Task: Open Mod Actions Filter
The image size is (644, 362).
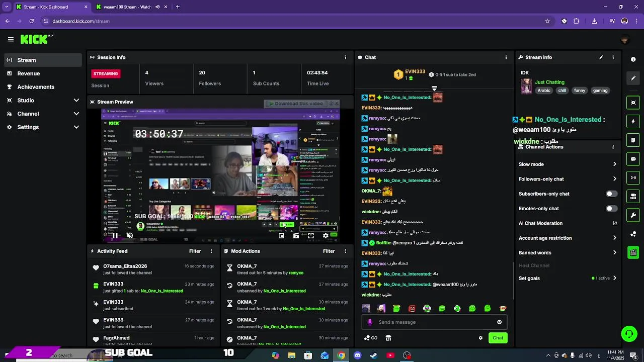Action: [x=329, y=251]
